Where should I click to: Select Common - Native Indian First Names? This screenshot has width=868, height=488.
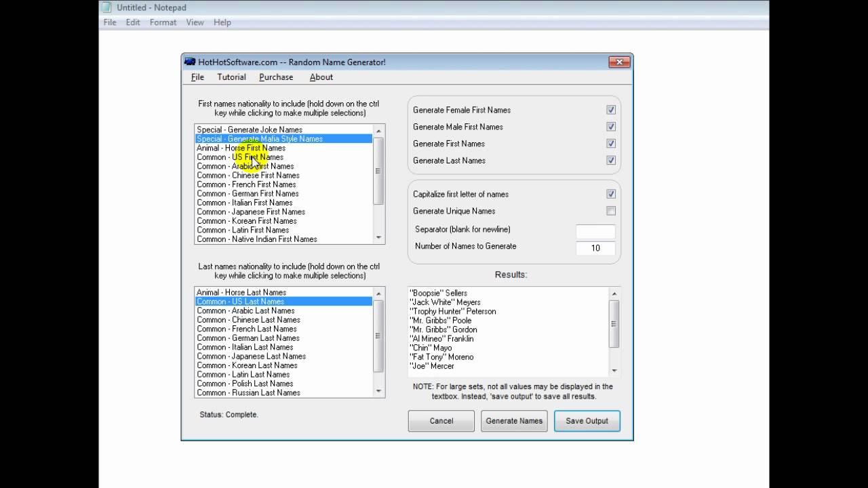[x=283, y=239]
